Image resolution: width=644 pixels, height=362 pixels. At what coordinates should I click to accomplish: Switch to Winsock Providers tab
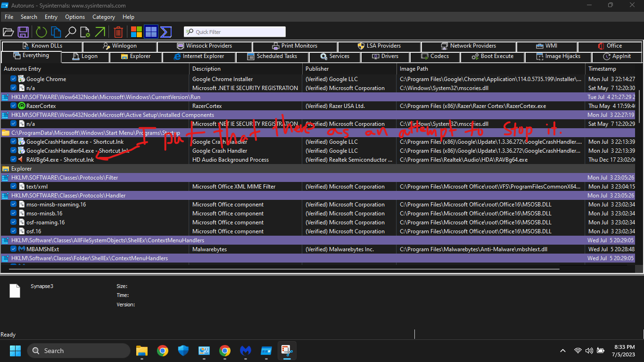[205, 46]
